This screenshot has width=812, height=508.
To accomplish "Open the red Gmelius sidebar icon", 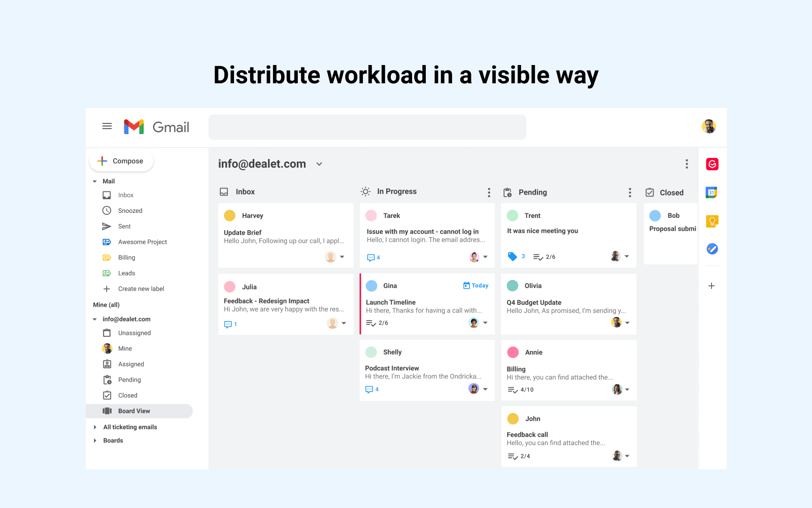I will [x=712, y=164].
